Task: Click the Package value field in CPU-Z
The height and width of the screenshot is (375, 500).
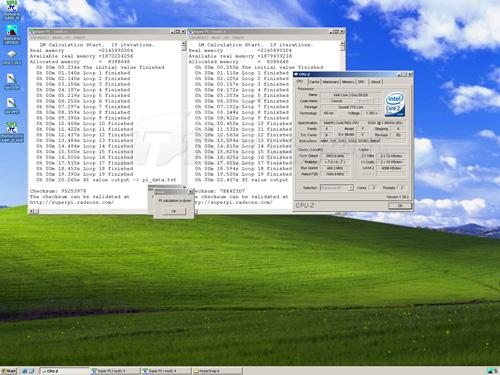Action: click(x=351, y=107)
